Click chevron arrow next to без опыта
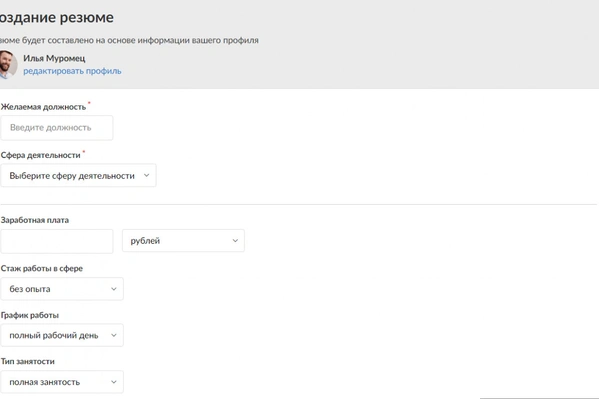Image resolution: width=599 pixels, height=399 pixels. pyautogui.click(x=113, y=289)
